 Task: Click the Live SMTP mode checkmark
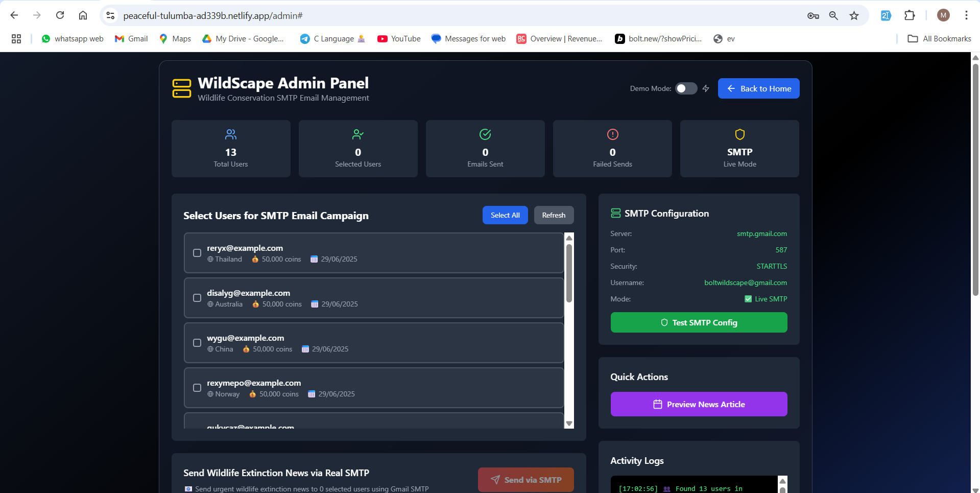[748, 299]
